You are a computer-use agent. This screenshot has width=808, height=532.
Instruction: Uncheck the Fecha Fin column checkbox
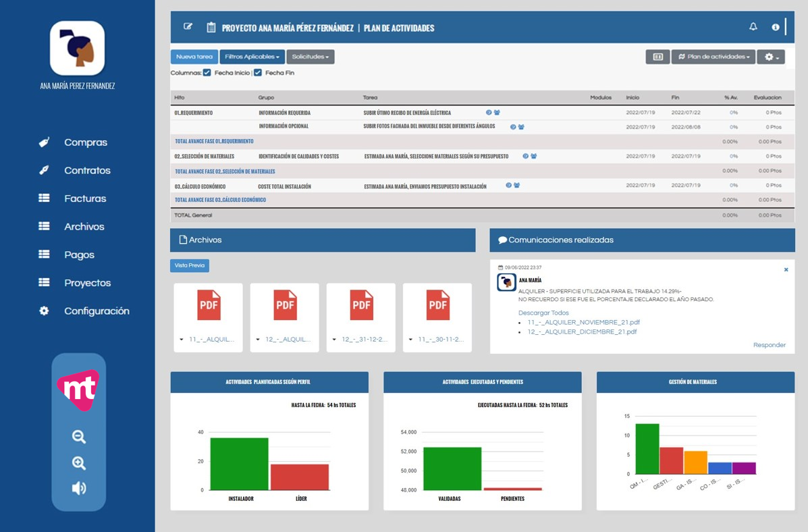click(258, 73)
